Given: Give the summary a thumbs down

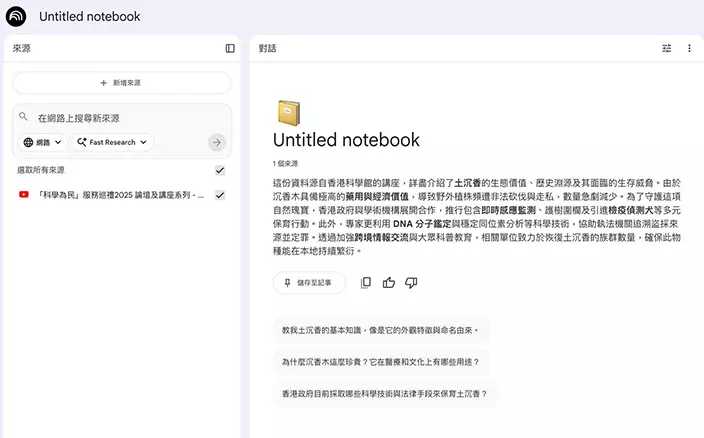Looking at the screenshot, I should click(411, 283).
